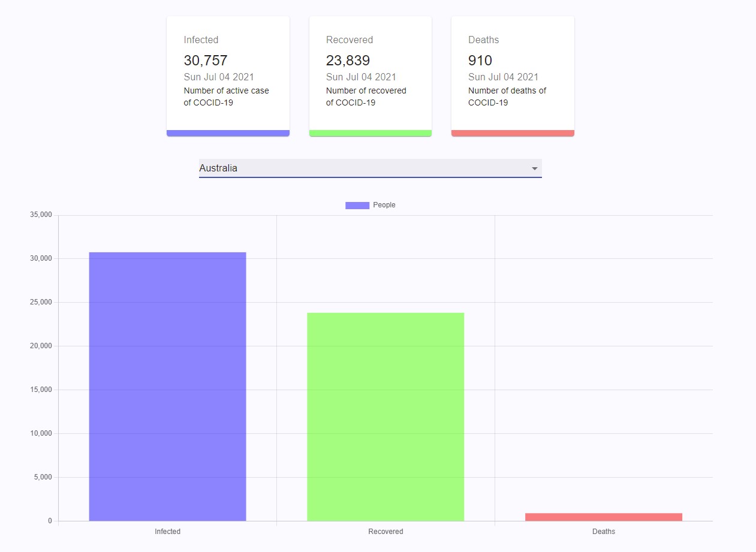The width and height of the screenshot is (756, 552).
Task: Click the red strip under Deaths card
Action: (513, 133)
